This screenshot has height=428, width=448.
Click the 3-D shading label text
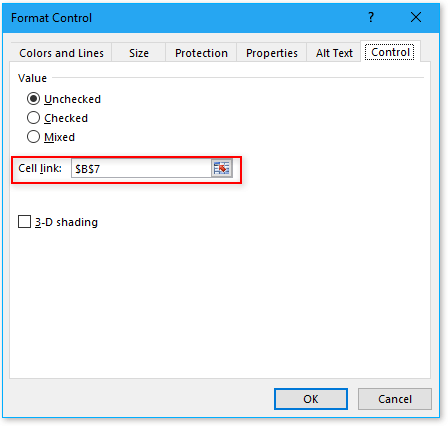coord(67,222)
